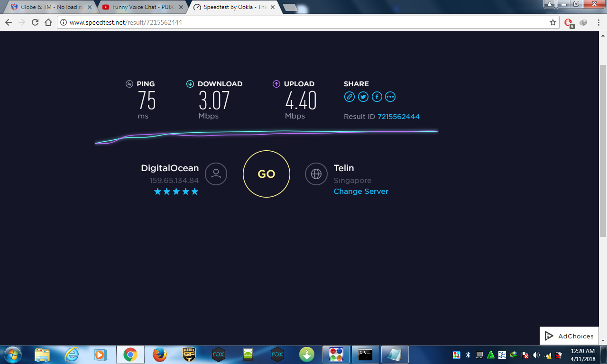Click the gray extension icon in toolbar
The image size is (607, 364).
pos(584,22)
